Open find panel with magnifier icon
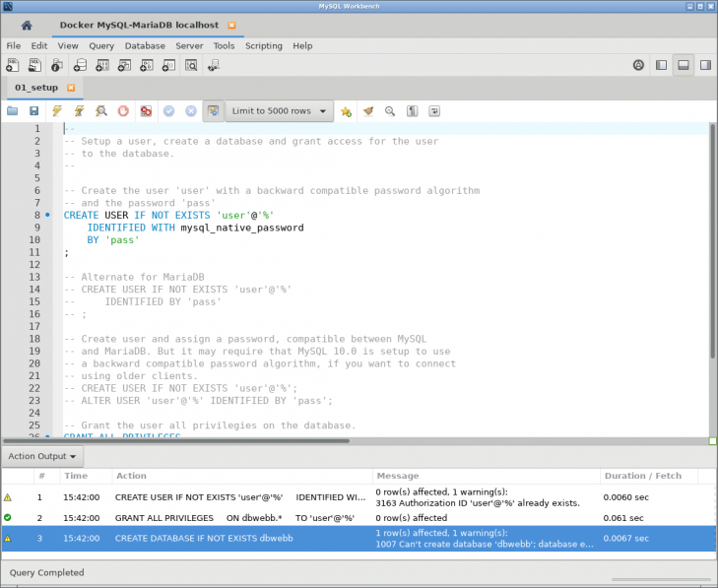 coord(390,111)
